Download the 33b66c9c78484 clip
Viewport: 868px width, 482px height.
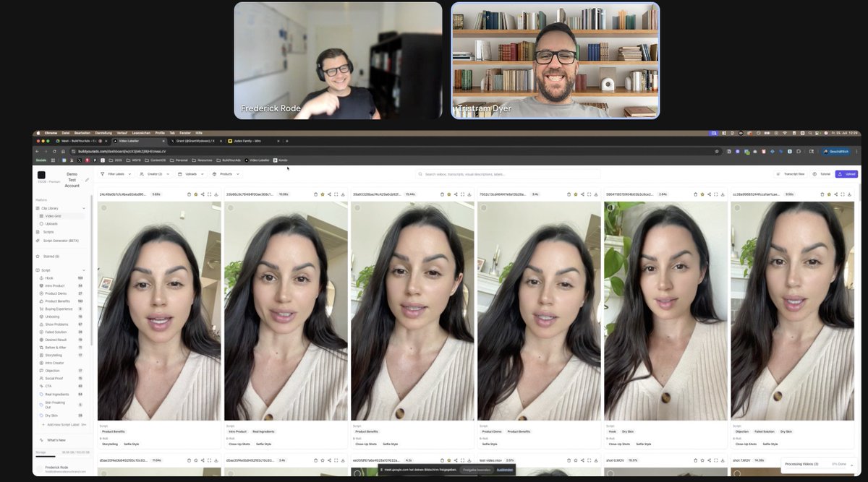pyautogui.click(x=342, y=194)
